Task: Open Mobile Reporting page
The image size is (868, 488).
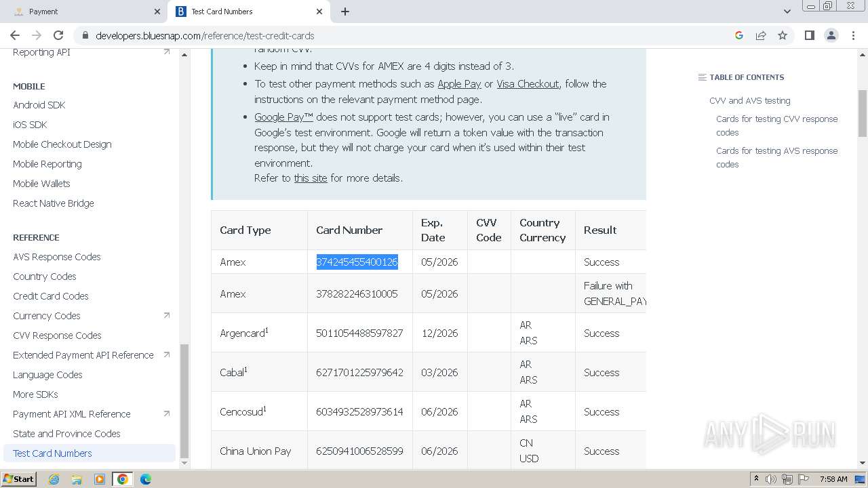Action: (47, 164)
